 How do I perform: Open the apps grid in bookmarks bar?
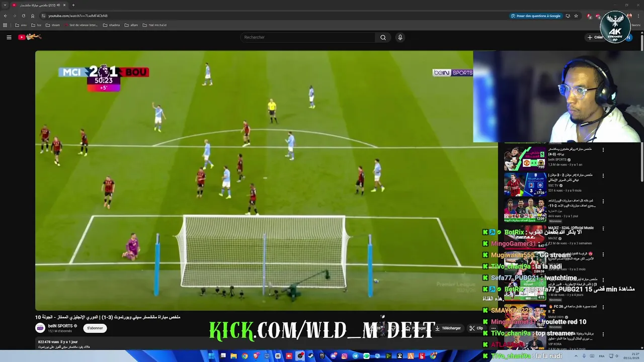click(5, 25)
